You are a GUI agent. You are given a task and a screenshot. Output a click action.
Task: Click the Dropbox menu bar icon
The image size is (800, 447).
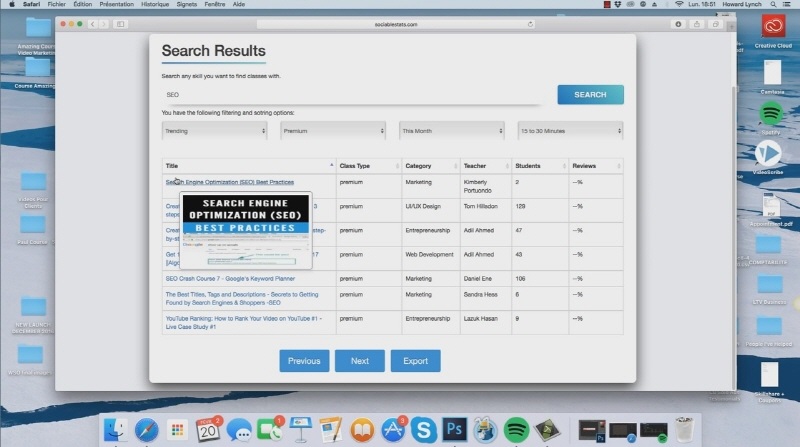pos(618,4)
